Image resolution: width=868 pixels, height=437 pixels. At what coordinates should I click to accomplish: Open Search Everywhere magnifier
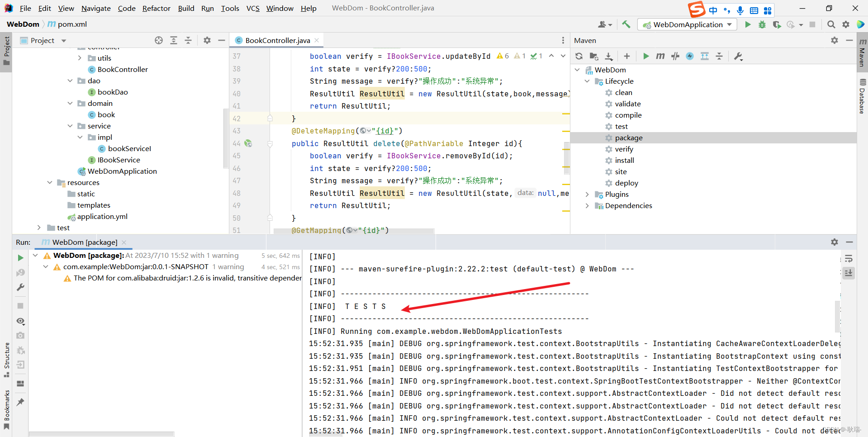(831, 24)
